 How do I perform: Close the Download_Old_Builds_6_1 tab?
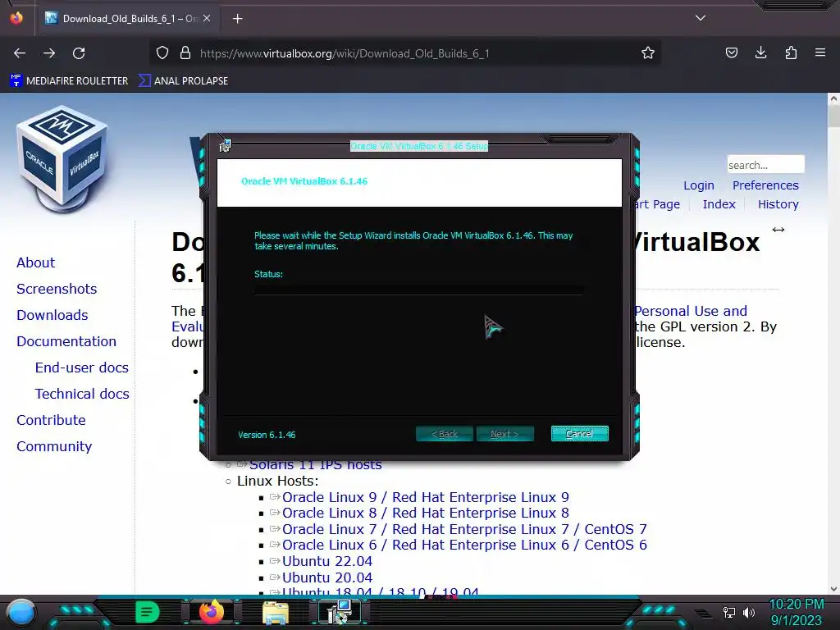207,18
